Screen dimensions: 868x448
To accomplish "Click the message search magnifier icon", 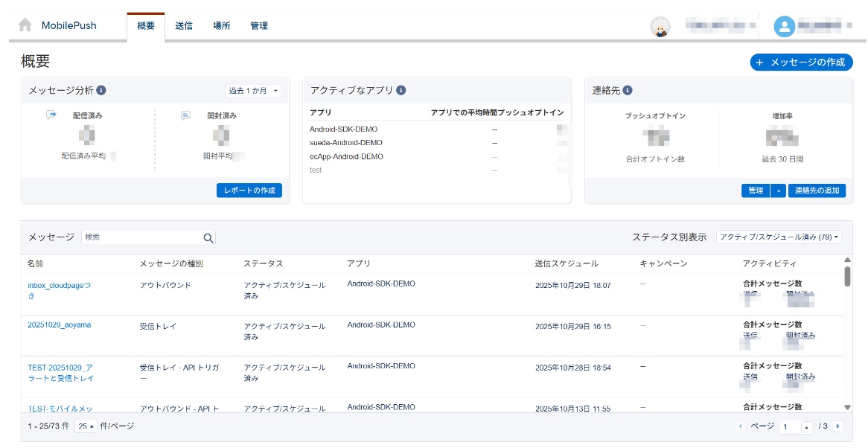I will (208, 237).
